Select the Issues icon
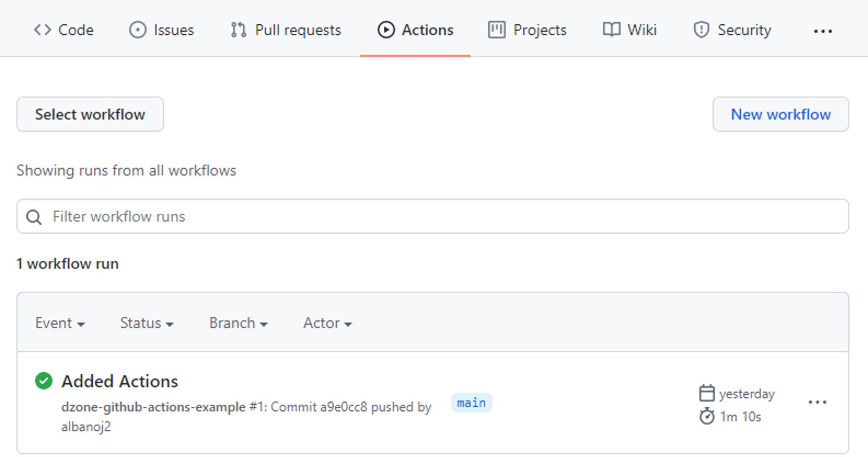868x457 pixels. (x=137, y=30)
